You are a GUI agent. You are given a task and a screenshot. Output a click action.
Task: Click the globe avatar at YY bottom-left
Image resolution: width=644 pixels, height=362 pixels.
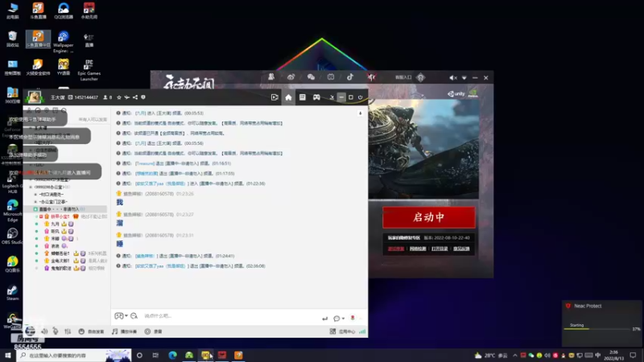pyautogui.click(x=30, y=331)
